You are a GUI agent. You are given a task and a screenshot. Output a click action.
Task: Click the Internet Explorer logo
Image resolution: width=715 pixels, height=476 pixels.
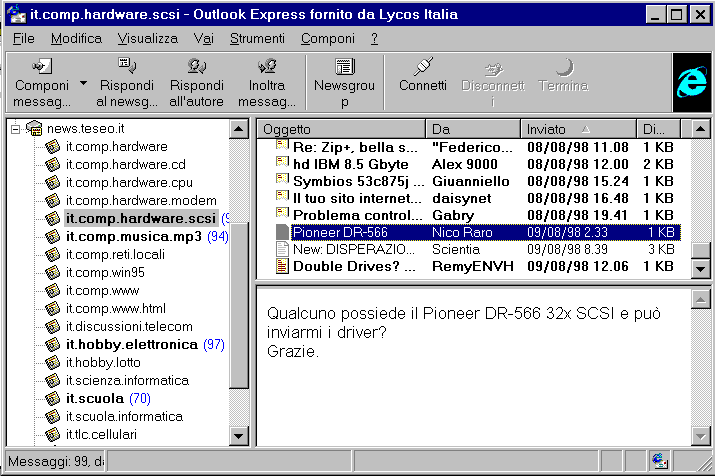pos(689,83)
